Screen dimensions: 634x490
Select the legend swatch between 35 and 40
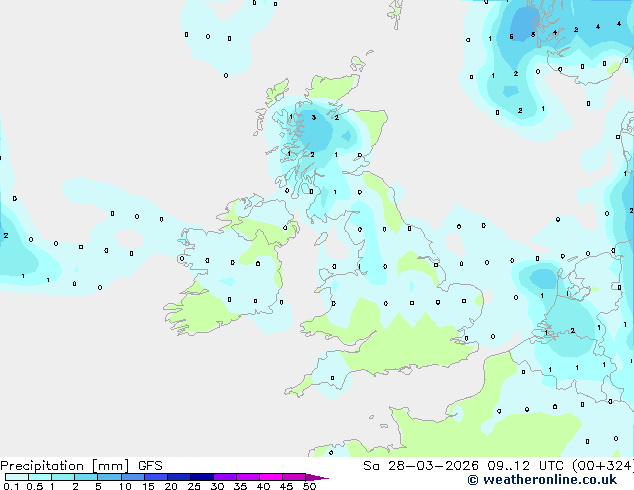click(247, 477)
